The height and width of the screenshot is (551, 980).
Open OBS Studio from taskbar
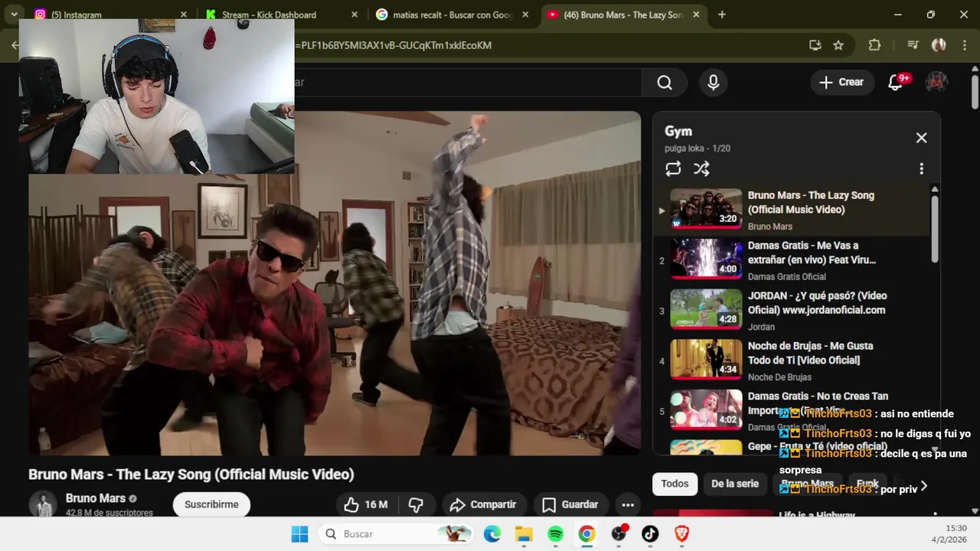pyautogui.click(x=619, y=534)
